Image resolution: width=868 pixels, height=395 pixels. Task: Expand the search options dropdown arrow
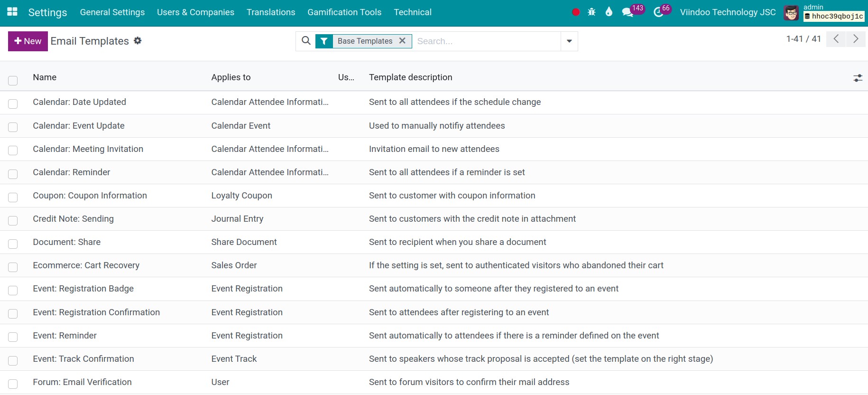569,41
